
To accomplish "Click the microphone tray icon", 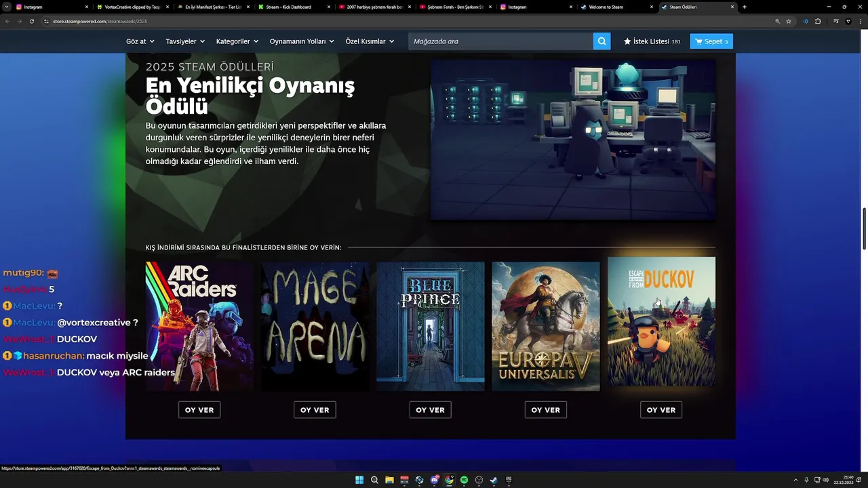I will pos(806,480).
